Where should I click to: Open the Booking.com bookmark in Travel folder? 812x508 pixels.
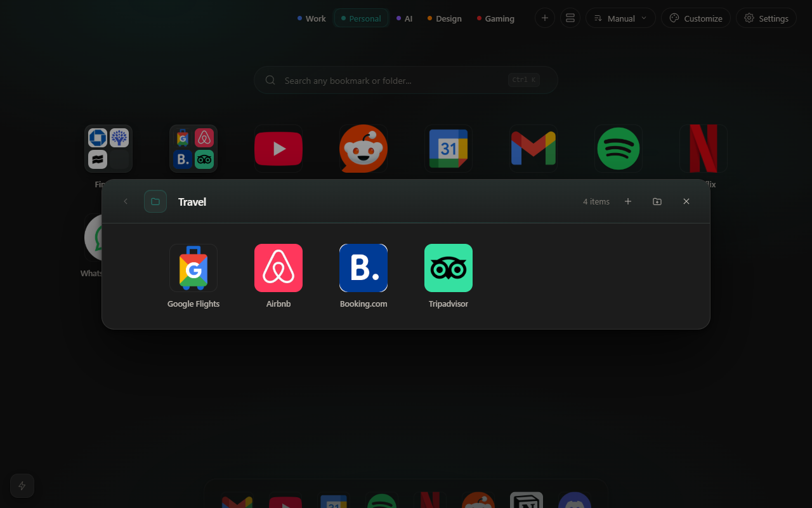(x=363, y=268)
